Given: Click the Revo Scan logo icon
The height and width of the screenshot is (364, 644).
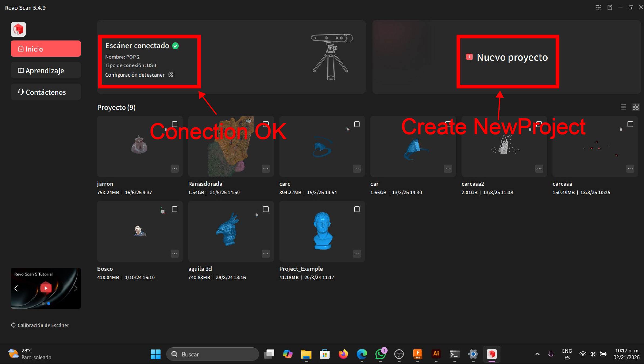Looking at the screenshot, I should 18,29.
